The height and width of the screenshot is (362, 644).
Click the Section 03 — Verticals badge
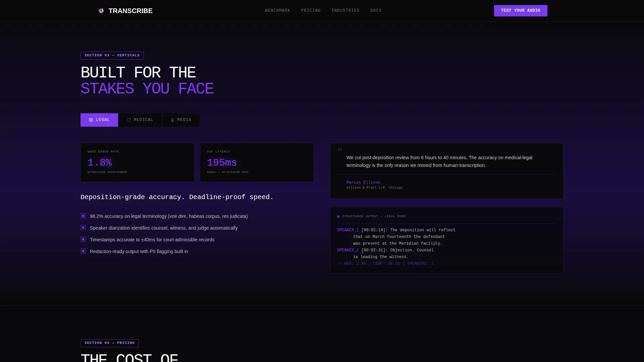click(x=112, y=55)
